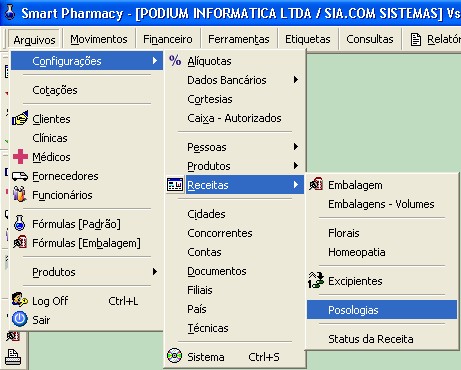Click the Clientes handshake icon
The width and height of the screenshot is (461, 370).
pos(20,118)
